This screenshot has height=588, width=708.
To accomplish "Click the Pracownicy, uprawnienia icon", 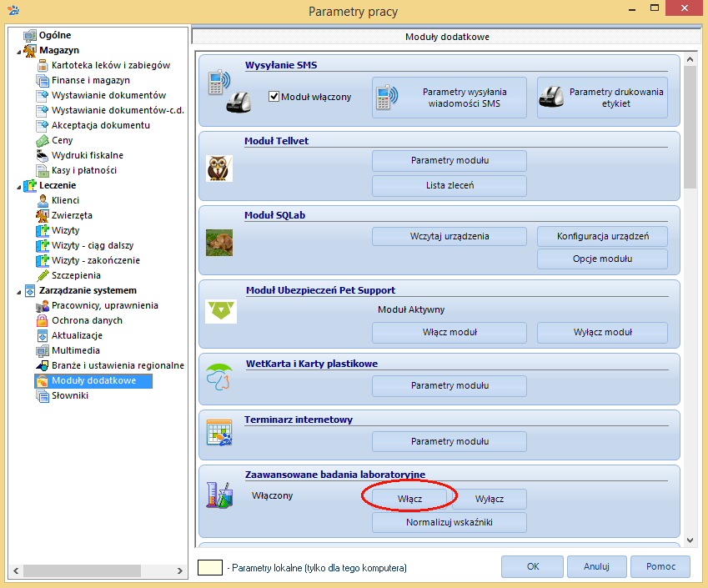I will [x=43, y=306].
